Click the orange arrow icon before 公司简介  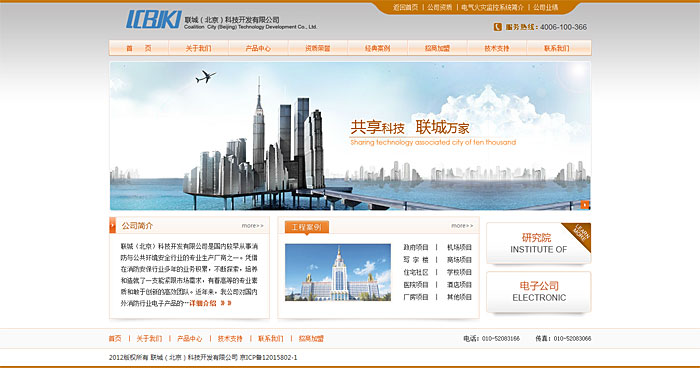(112, 226)
